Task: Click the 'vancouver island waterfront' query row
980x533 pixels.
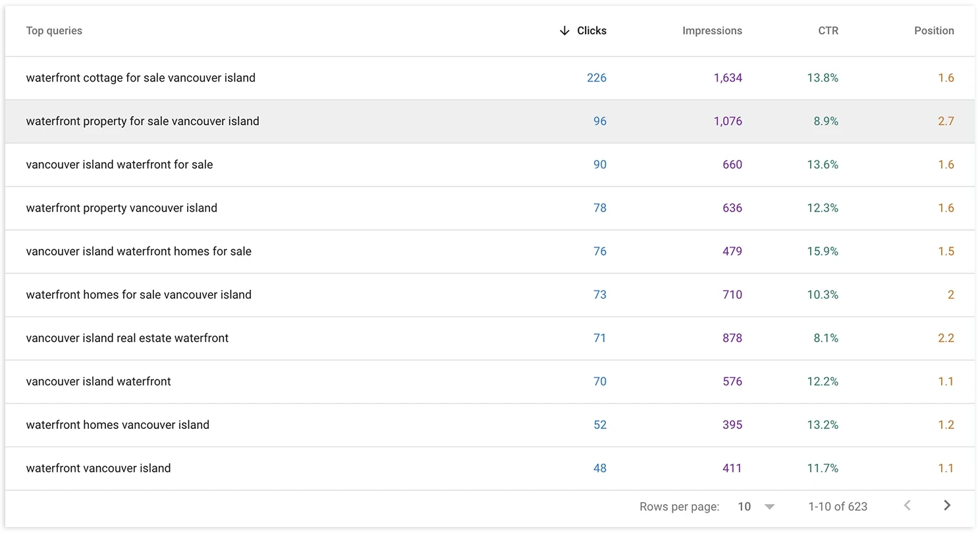Action: pyautogui.click(x=98, y=381)
